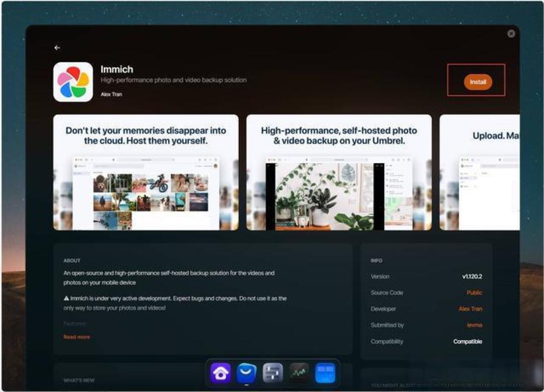Click the active development warning text
Screen dimensions: 544x392
(x=175, y=303)
